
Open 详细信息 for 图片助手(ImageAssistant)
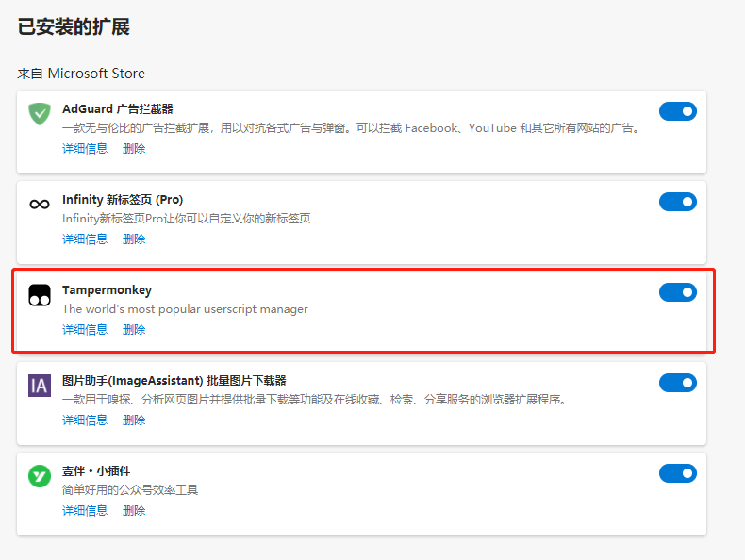tap(85, 420)
